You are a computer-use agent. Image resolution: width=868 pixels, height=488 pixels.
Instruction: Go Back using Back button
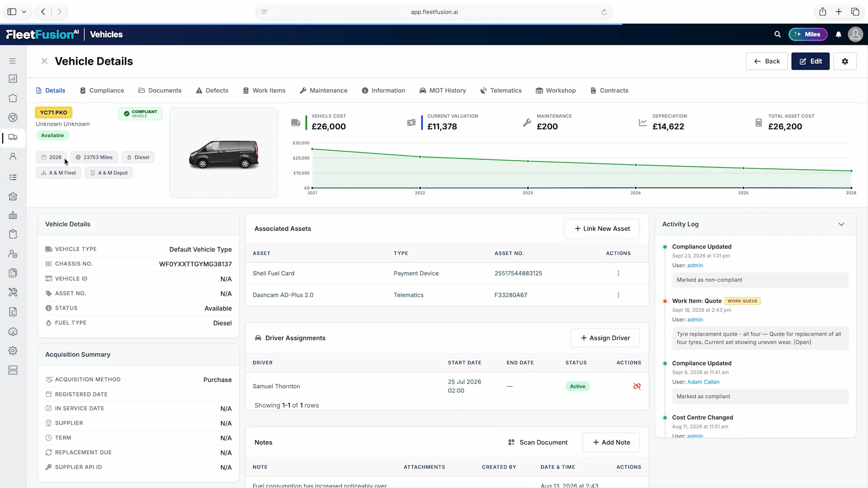[767, 61]
